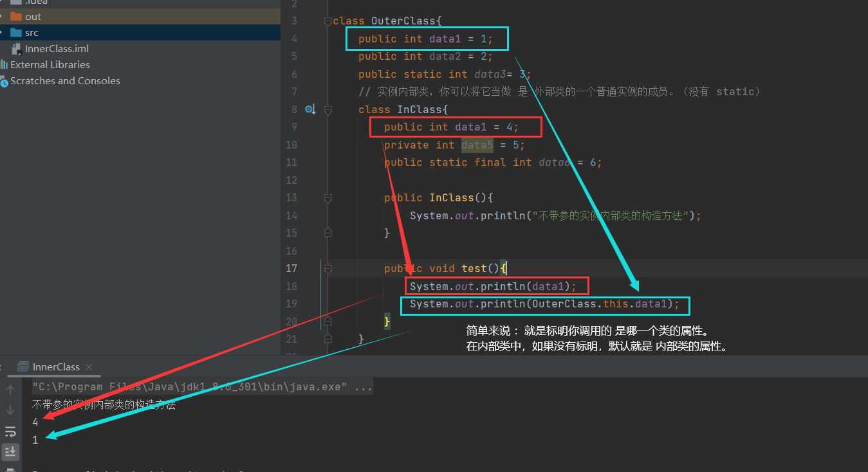Click the gutter marker icon on line 8
This screenshot has width=868, height=472.
click(310, 109)
